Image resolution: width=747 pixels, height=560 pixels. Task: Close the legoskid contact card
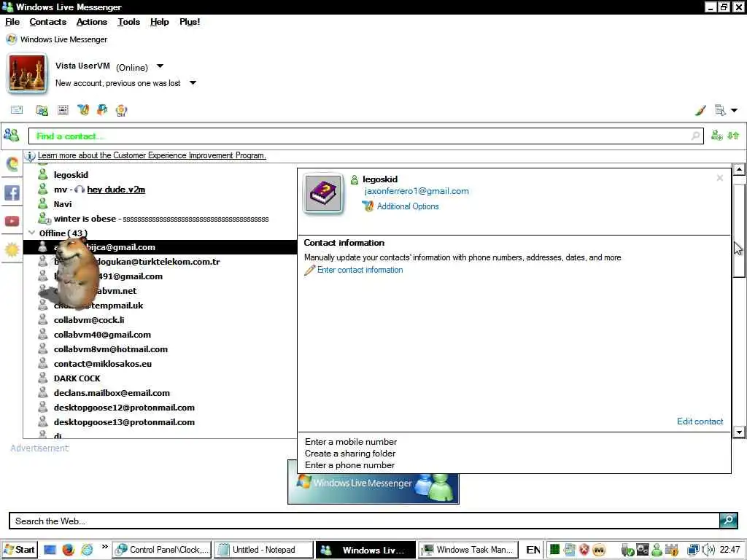click(720, 178)
